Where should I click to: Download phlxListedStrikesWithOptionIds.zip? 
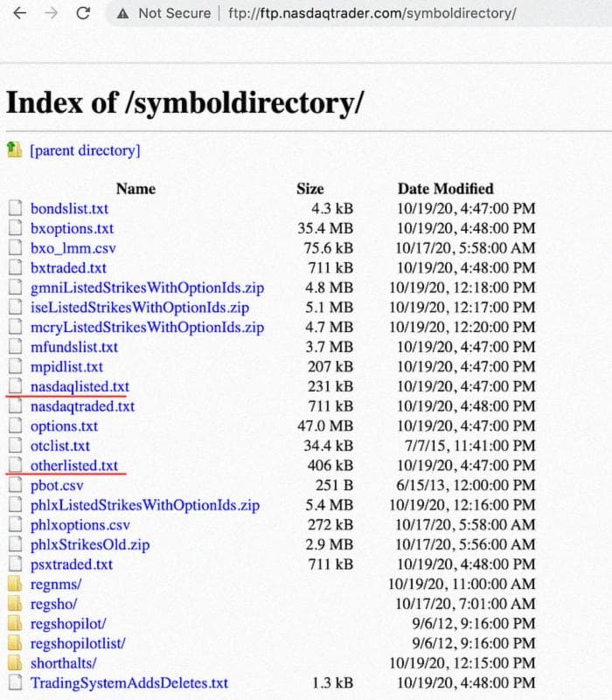(x=145, y=505)
